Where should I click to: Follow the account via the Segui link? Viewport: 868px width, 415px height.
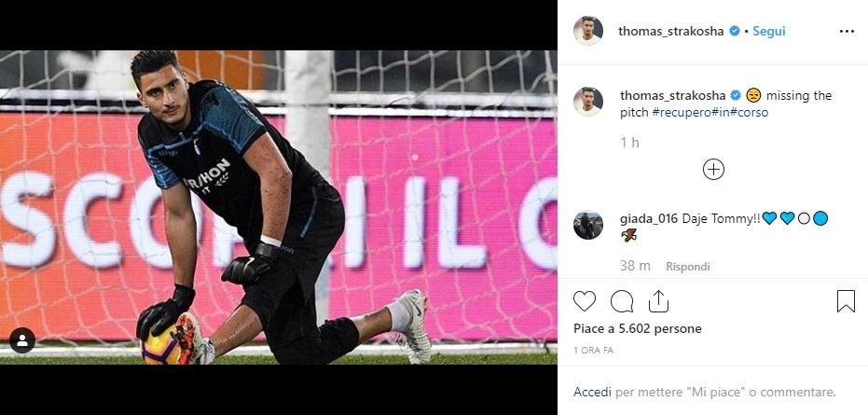tap(769, 31)
